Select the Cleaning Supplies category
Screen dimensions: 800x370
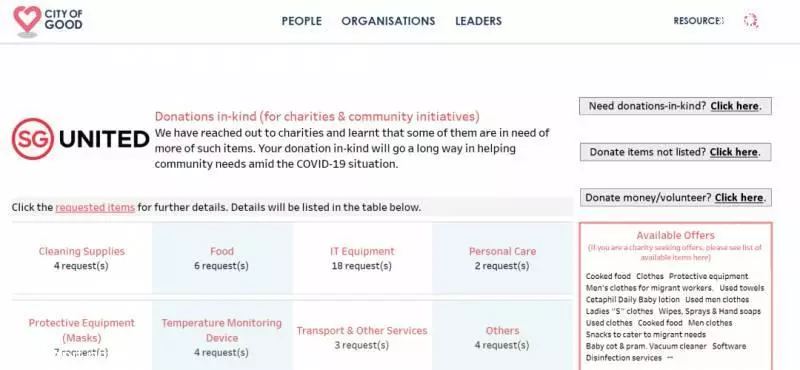click(x=82, y=258)
